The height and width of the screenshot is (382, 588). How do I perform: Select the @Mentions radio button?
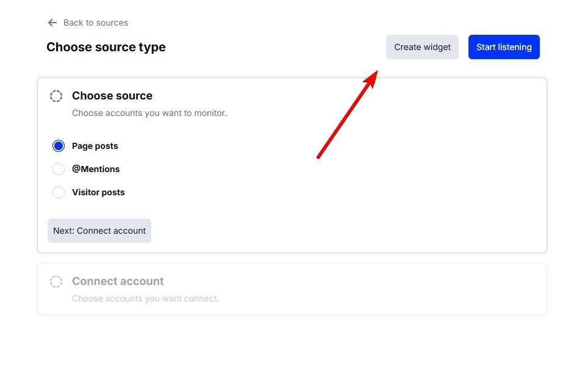(59, 169)
